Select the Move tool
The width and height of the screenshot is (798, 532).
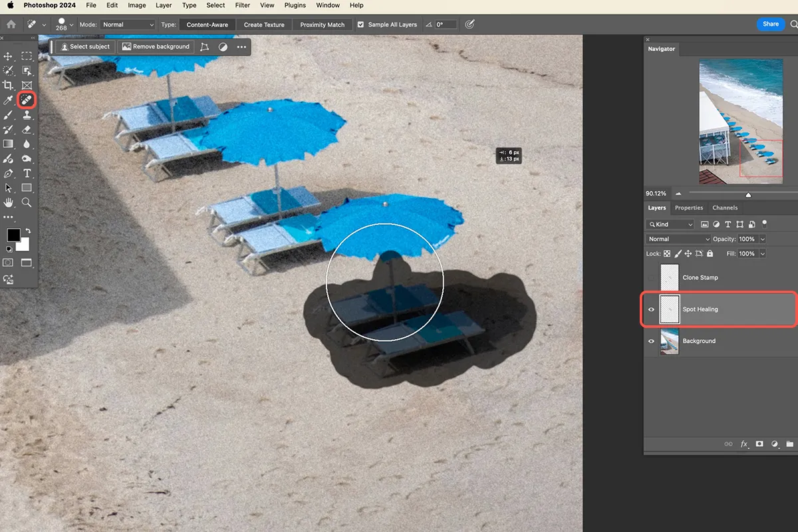[9, 56]
